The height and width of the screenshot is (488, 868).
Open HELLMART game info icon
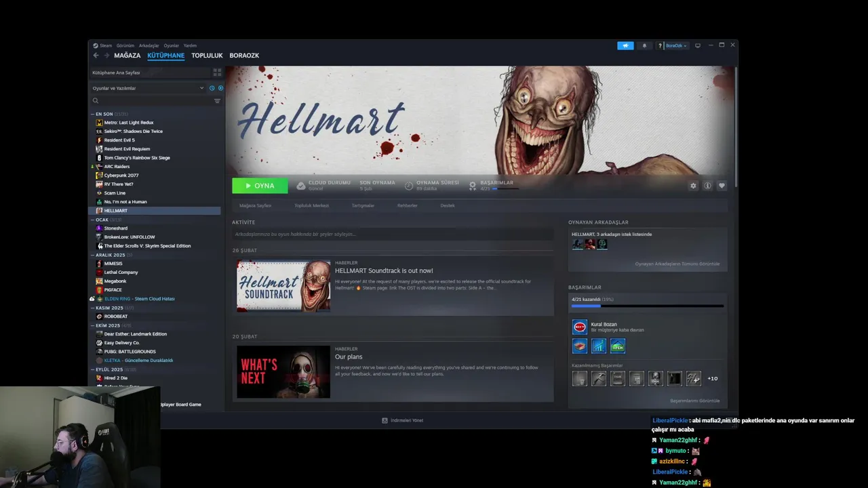707,186
